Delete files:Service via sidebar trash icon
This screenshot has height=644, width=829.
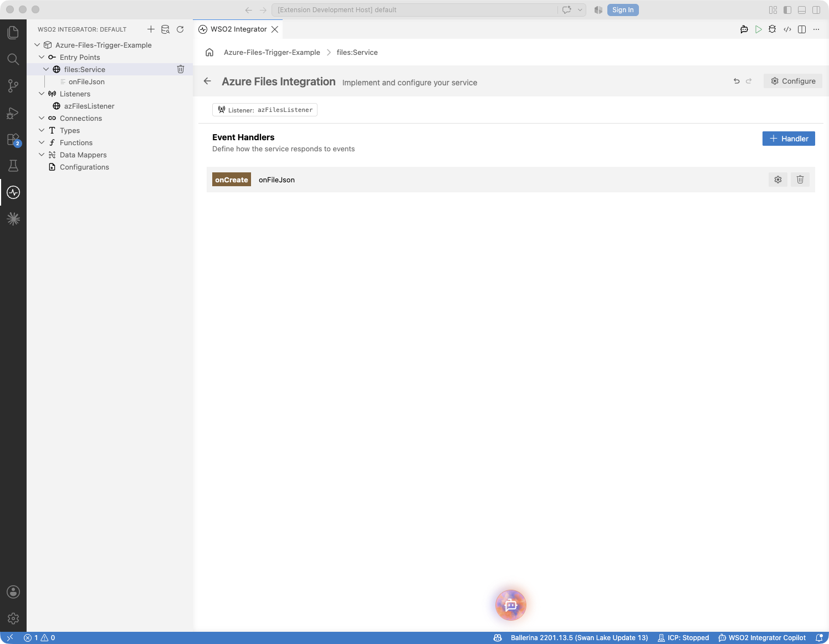[181, 69]
